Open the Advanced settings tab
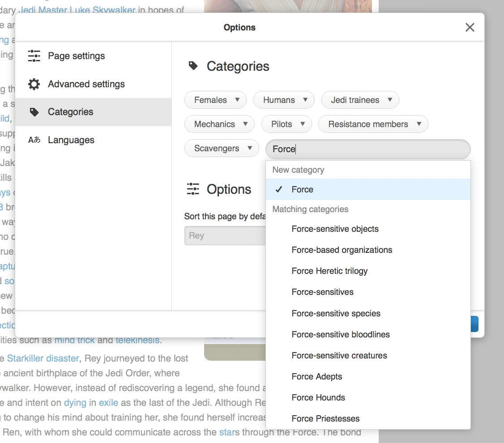Screen dimensions: 504x443 [x=86, y=84]
